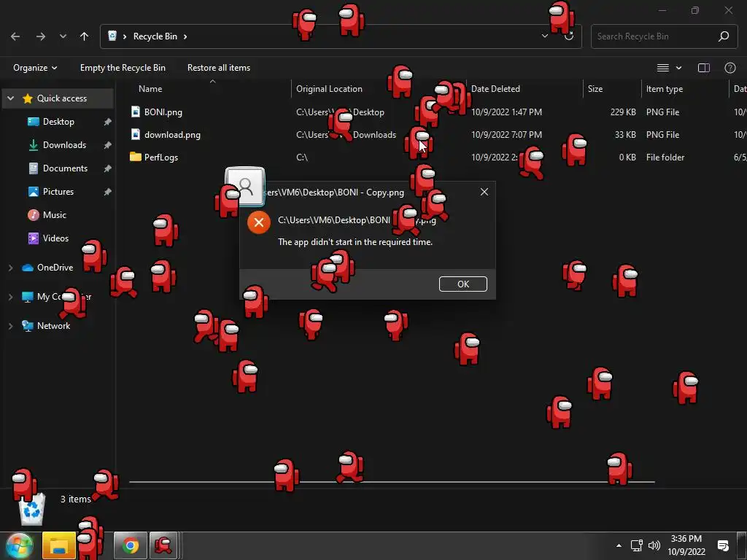
Task: Open recent locations dropdown arrow
Action: pyautogui.click(x=63, y=36)
